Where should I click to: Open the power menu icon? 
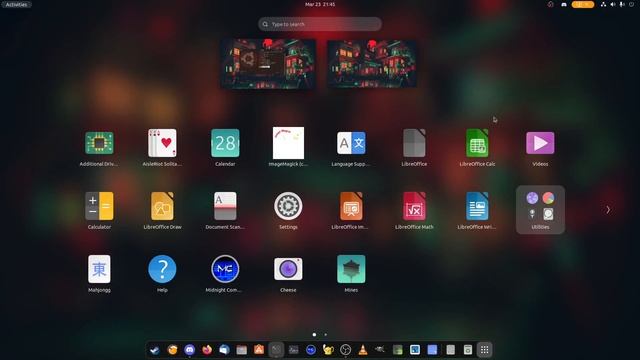click(x=631, y=4)
